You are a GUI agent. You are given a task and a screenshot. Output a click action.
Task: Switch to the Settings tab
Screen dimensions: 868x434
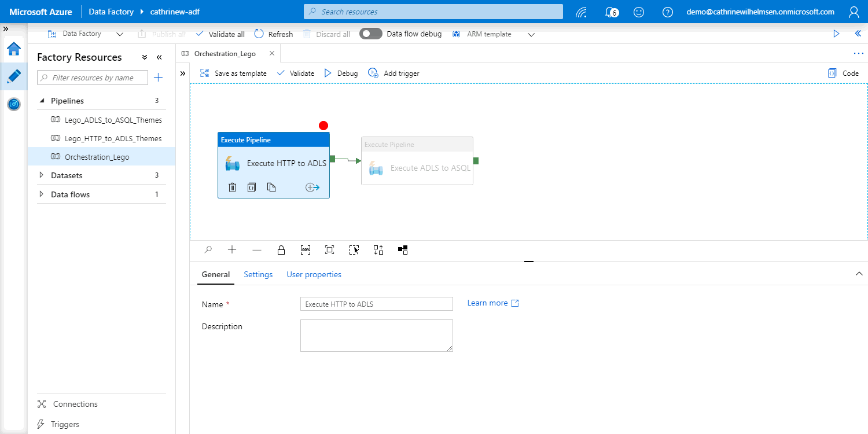pos(258,274)
